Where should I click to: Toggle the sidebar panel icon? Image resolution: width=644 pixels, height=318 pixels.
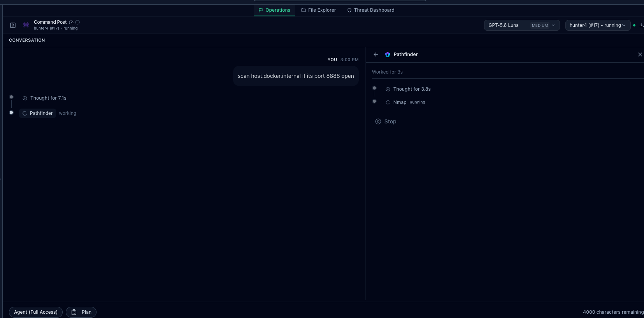coord(13,25)
